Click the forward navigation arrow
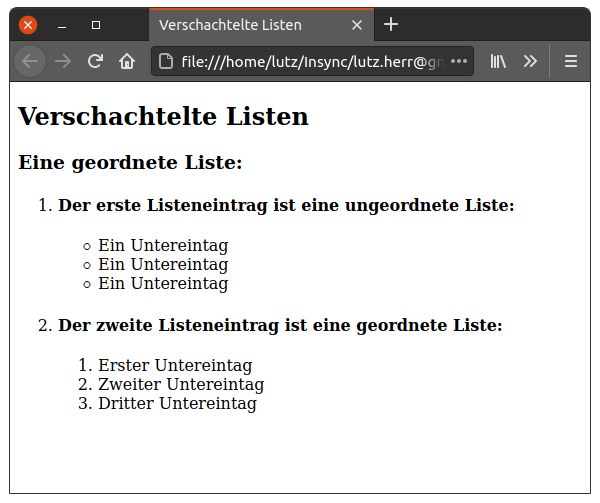The image size is (600, 503). pyautogui.click(x=63, y=61)
